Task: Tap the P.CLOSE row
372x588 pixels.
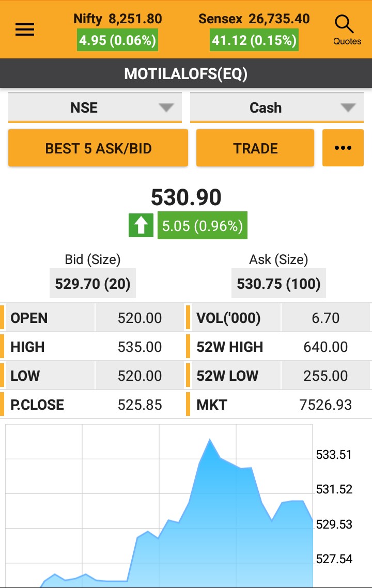Action: (93, 405)
